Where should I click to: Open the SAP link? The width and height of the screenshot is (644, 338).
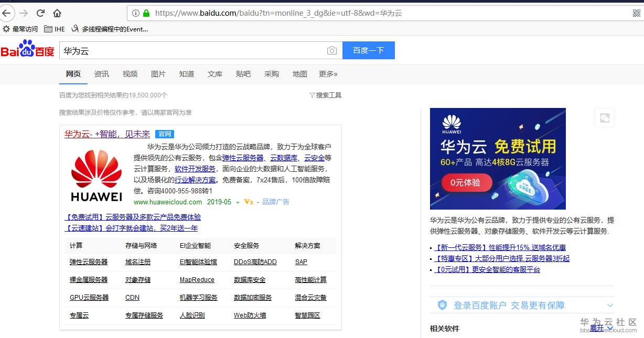pos(301,262)
